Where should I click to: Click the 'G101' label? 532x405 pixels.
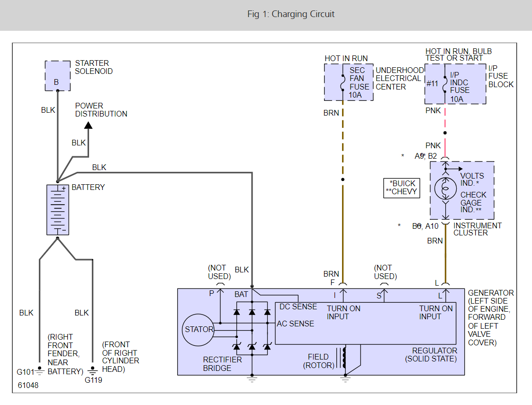click(26, 372)
